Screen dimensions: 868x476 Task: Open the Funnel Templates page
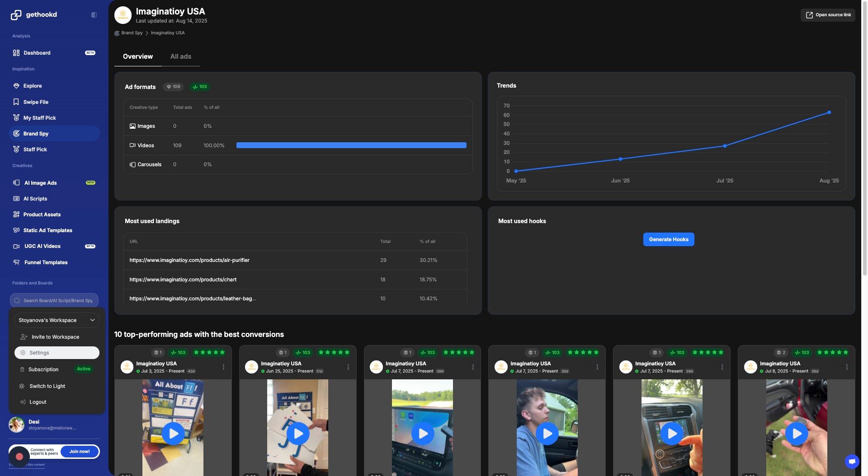pos(54,262)
